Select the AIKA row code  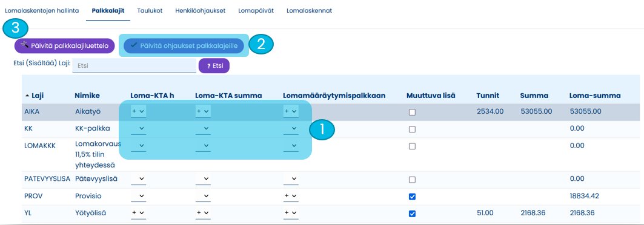click(32, 111)
